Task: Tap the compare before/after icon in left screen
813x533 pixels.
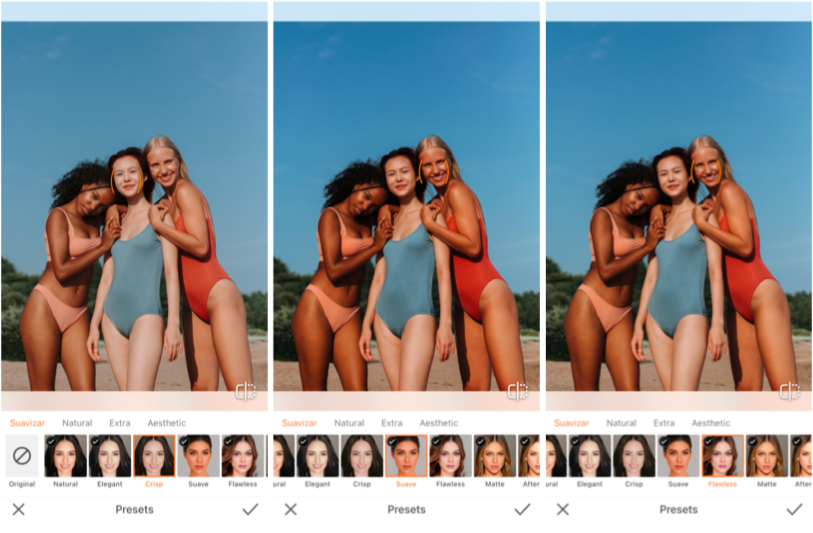Action: [x=246, y=391]
